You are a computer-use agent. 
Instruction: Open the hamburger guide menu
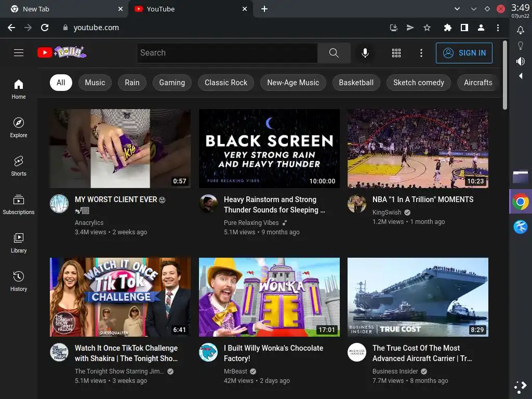click(x=19, y=53)
